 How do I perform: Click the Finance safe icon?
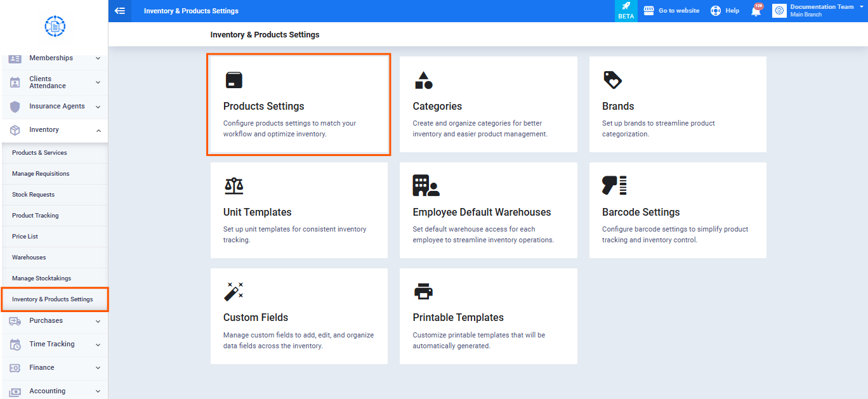15,368
